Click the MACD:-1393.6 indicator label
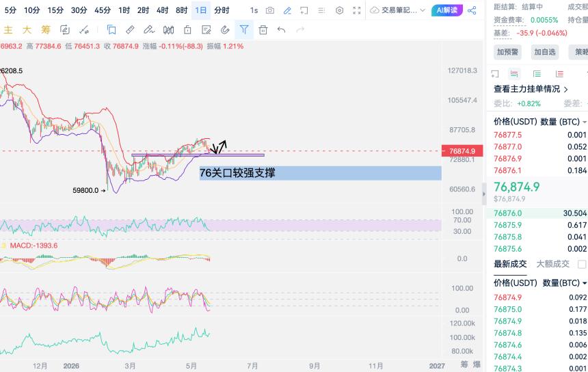The height and width of the screenshot is (372, 588). pos(34,245)
